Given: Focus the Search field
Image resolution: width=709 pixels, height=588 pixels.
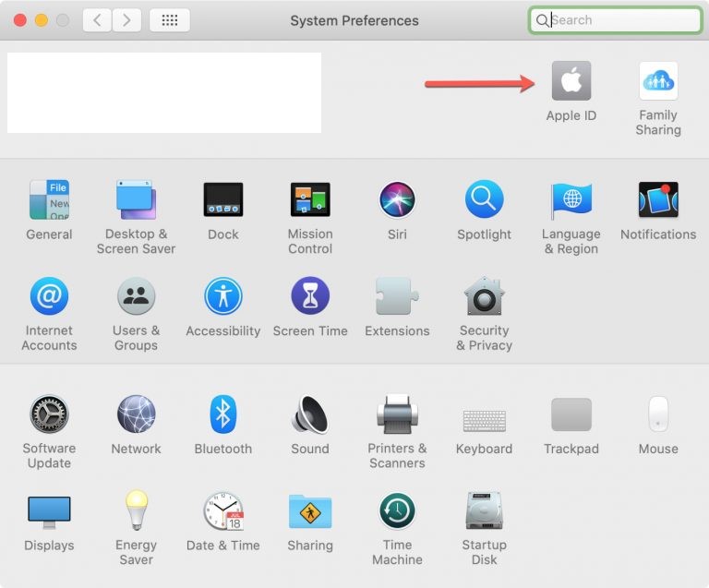Looking at the screenshot, I should (x=615, y=20).
